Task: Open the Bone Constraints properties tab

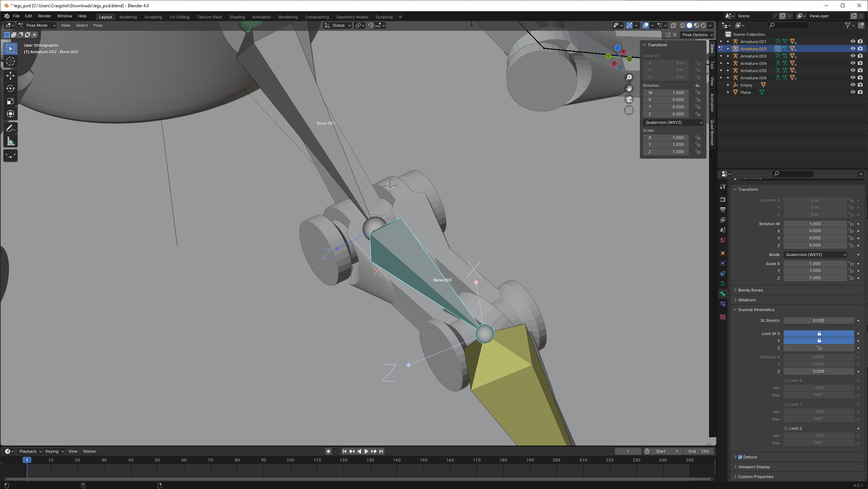Action: click(x=723, y=304)
